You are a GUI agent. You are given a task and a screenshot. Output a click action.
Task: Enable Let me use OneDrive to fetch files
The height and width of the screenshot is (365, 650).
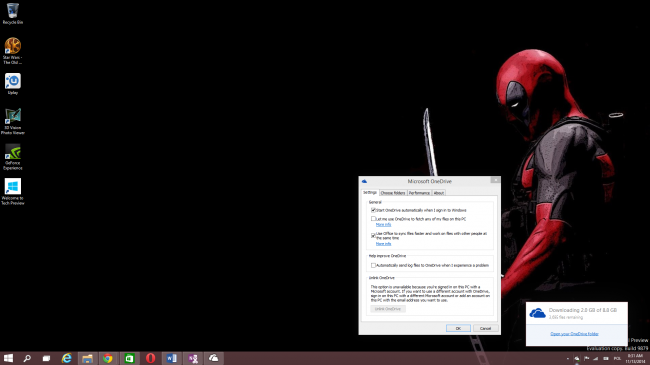tap(373, 219)
